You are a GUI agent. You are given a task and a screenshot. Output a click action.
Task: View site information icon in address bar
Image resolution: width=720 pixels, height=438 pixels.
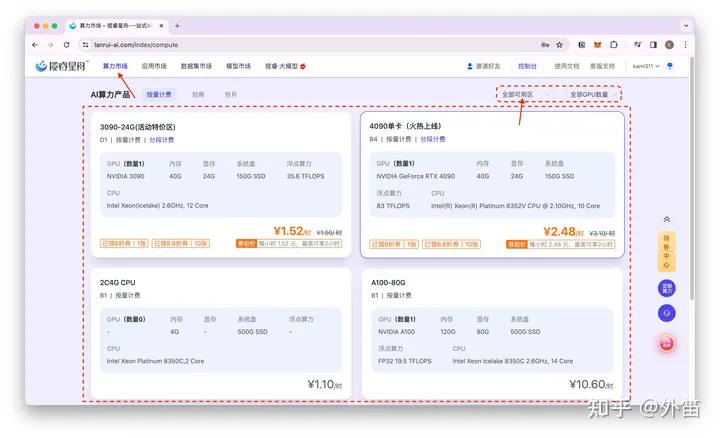click(x=85, y=45)
